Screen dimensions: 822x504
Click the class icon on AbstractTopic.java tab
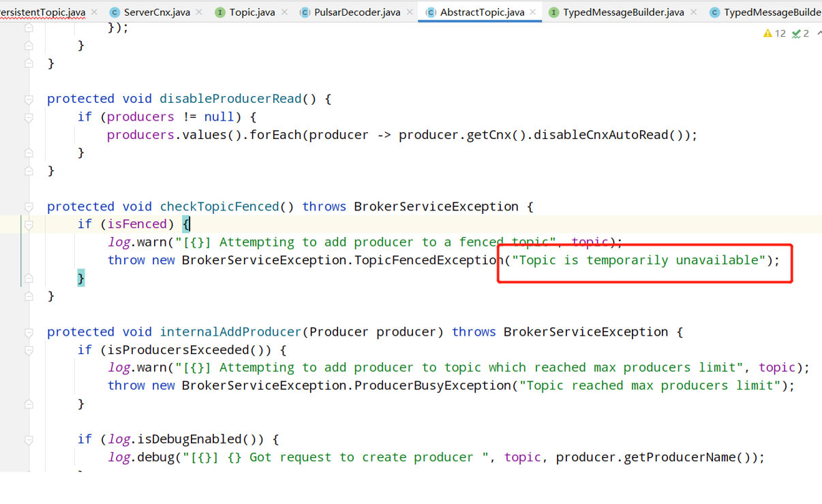pos(431,12)
